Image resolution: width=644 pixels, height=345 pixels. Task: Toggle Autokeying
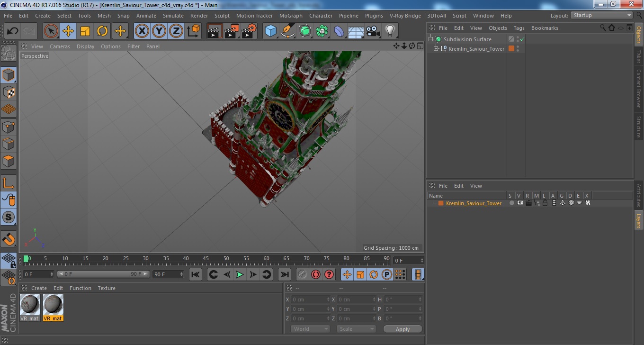[315, 274]
